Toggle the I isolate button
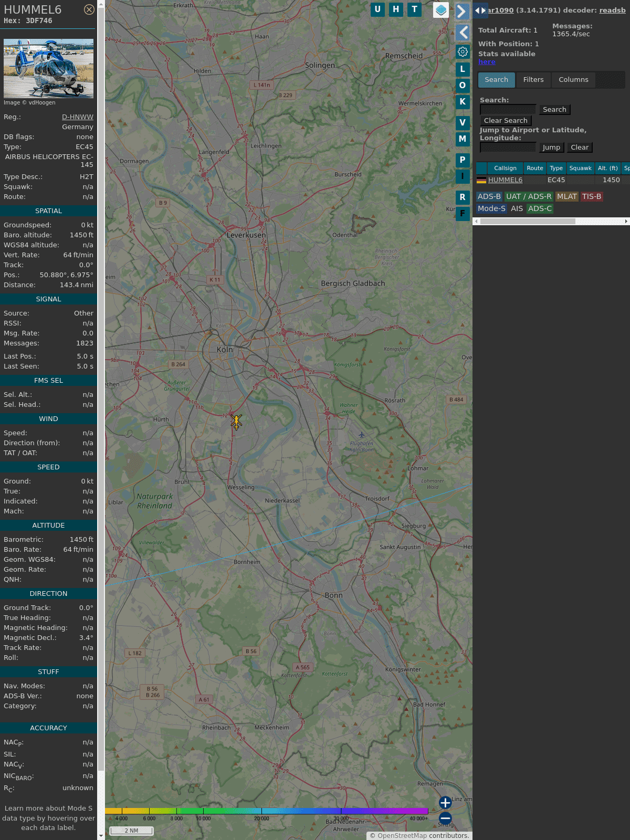The image size is (630, 840). coord(463,176)
